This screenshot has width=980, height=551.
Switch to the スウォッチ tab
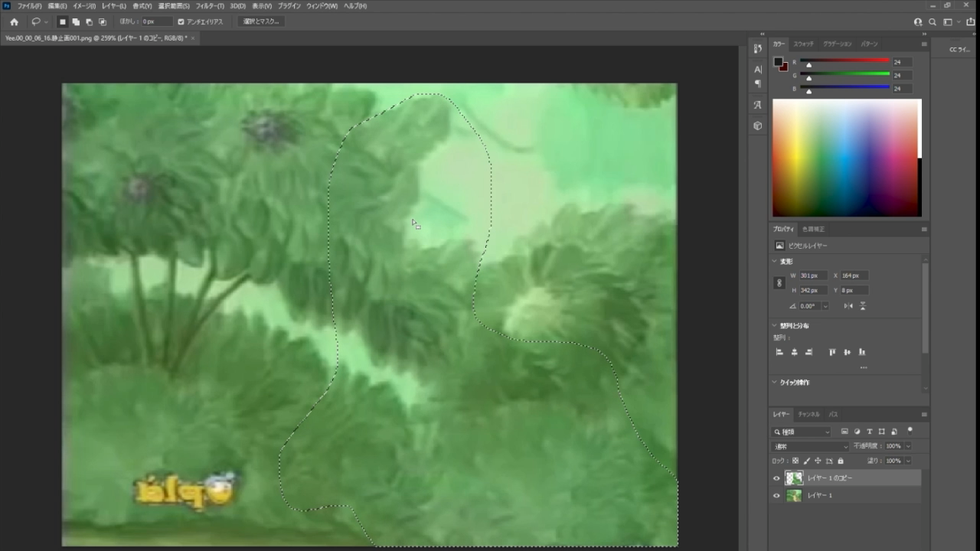pos(803,44)
